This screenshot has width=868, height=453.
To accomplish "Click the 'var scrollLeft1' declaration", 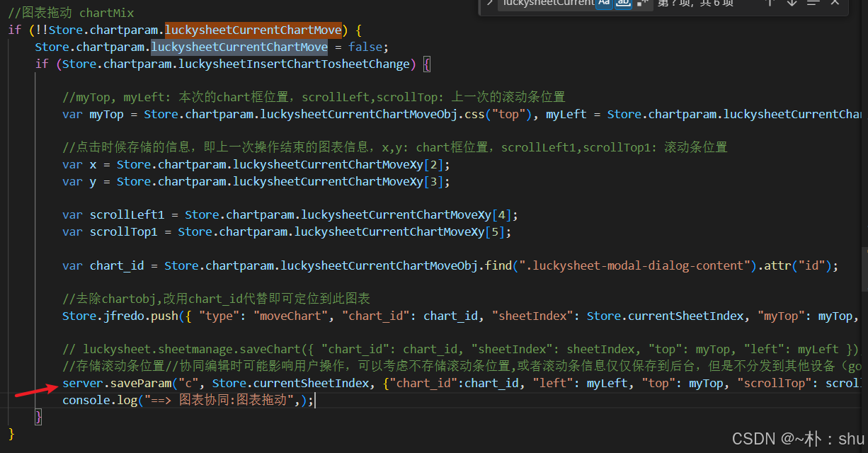I will pyautogui.click(x=290, y=214).
